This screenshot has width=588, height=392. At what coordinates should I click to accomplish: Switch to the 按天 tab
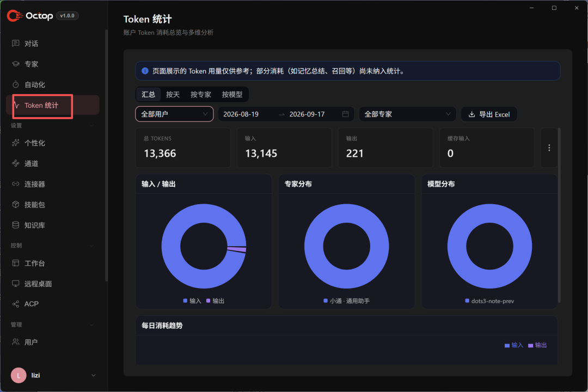click(x=173, y=95)
